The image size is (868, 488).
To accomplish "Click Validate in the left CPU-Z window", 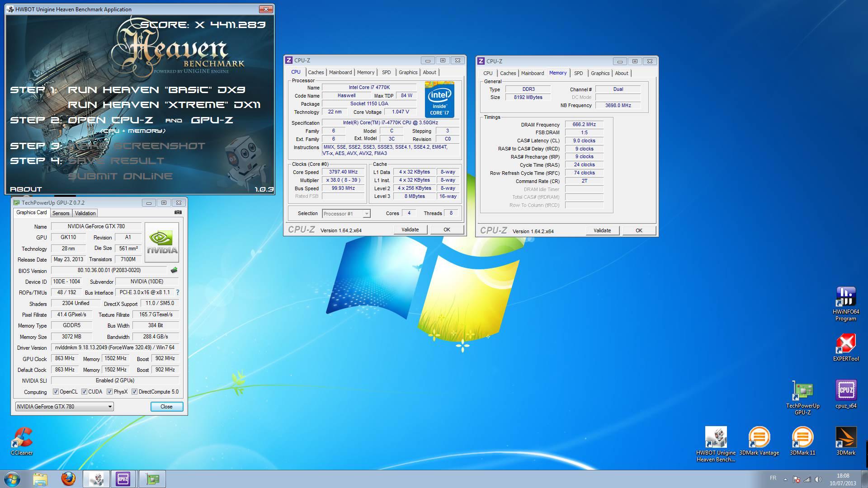I will (410, 230).
